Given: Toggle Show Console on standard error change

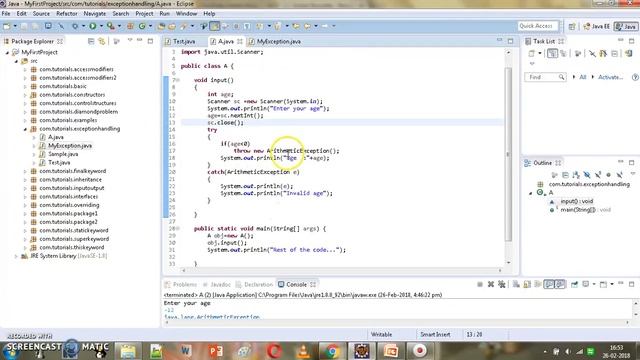Looking at the screenshot, I should (x=560, y=284).
